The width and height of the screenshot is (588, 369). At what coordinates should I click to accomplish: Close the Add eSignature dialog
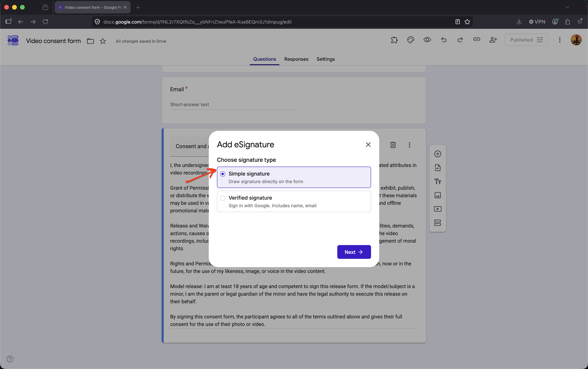[368, 145]
